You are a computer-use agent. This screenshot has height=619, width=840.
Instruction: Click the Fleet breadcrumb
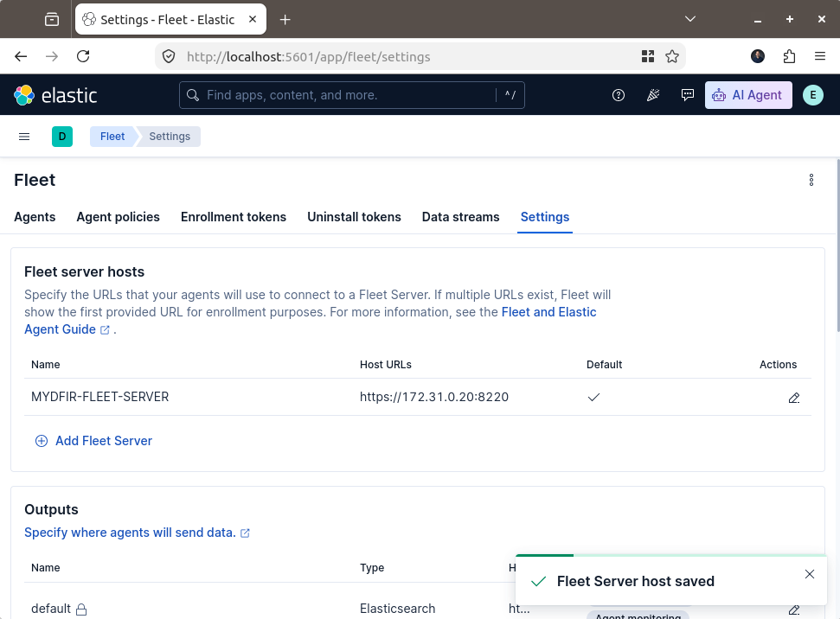tap(112, 137)
